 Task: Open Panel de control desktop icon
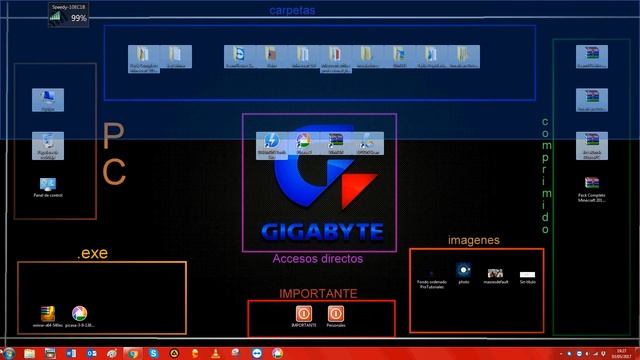pyautogui.click(x=48, y=187)
